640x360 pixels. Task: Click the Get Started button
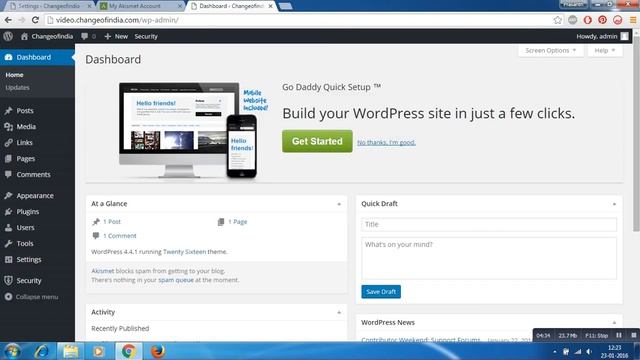317,141
